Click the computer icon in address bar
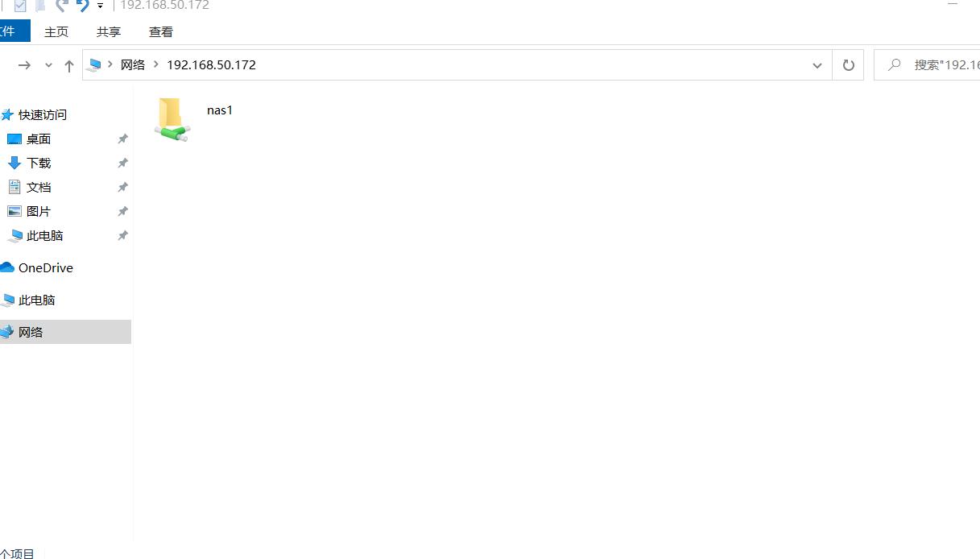This screenshot has height=559, width=980. point(95,65)
